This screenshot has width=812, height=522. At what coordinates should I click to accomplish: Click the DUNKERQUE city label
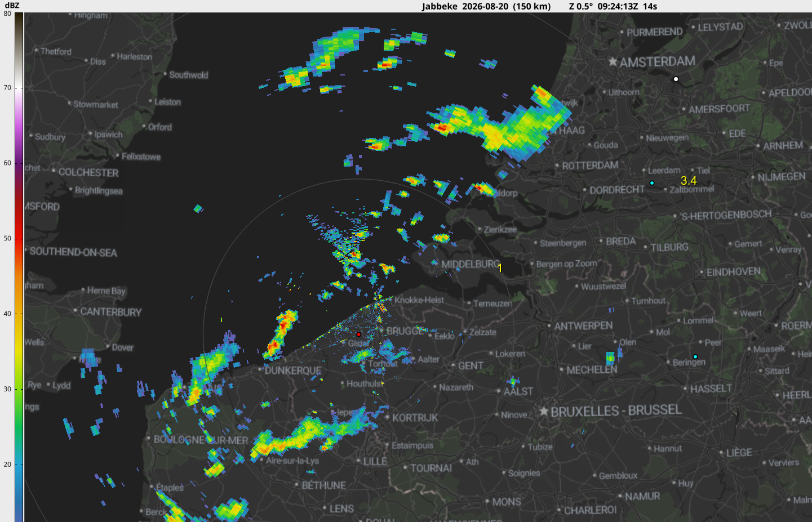click(x=293, y=371)
